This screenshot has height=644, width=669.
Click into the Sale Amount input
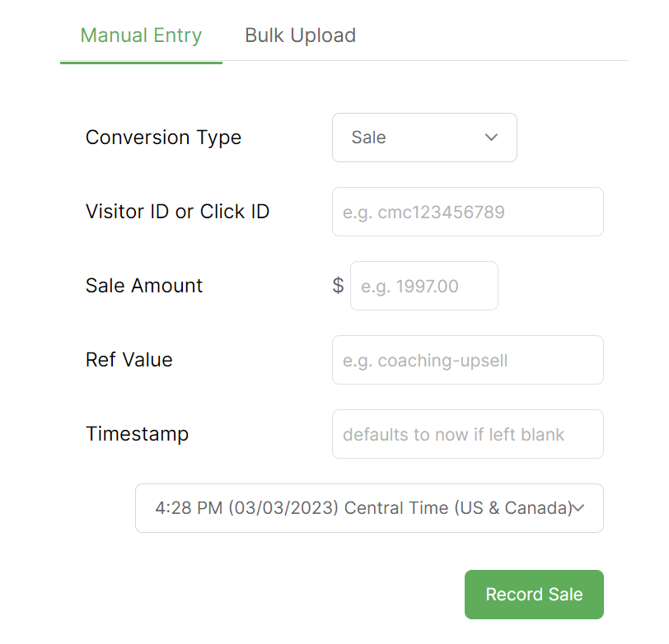point(423,286)
